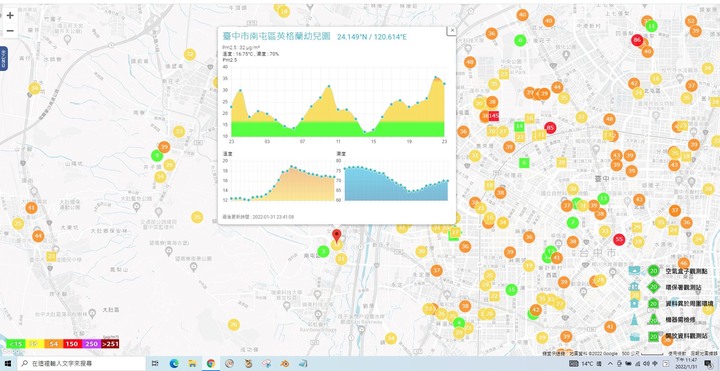Screen dimensions: 720x371
Task: Click the PM2.5 history chart
Action: [x=338, y=102]
